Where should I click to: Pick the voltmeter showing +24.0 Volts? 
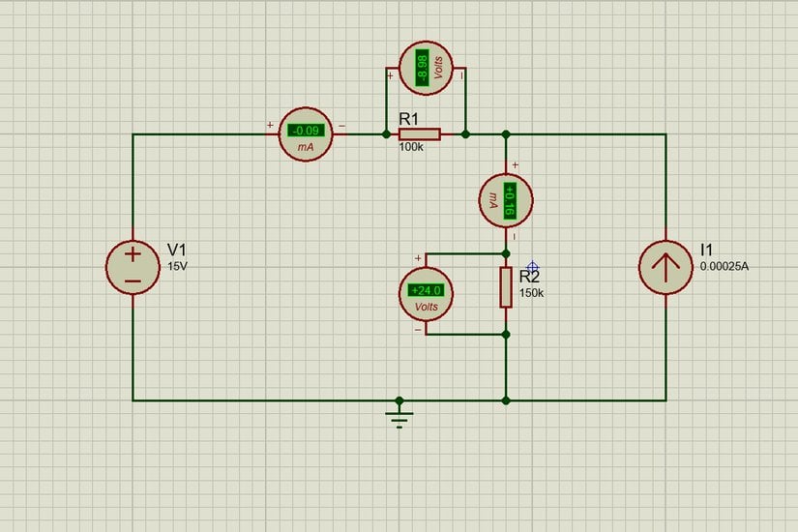tap(427, 294)
